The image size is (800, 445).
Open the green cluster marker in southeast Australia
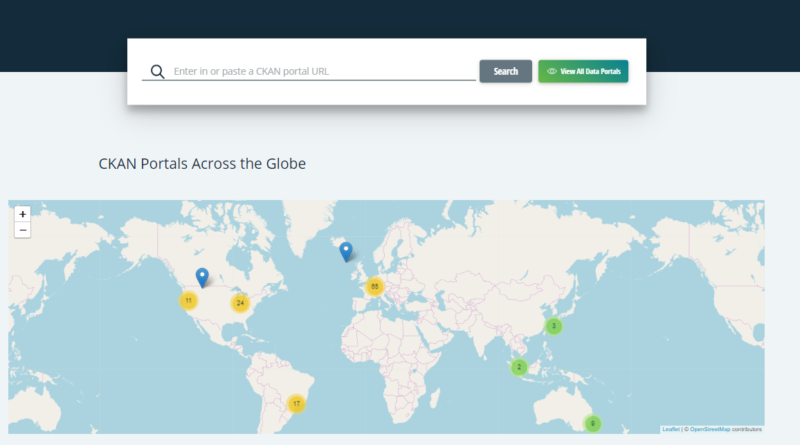pyautogui.click(x=593, y=424)
